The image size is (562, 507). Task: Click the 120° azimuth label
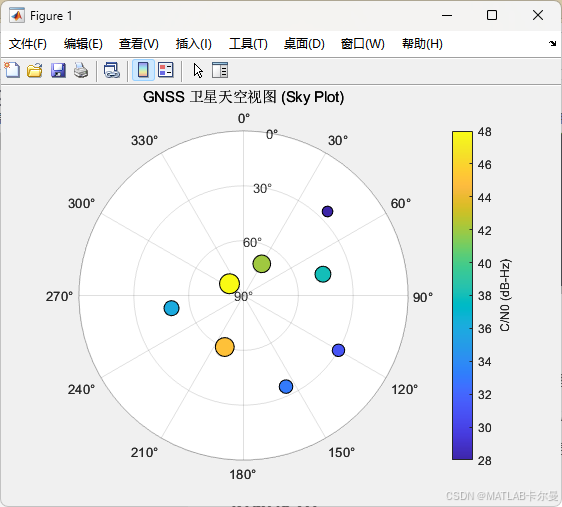(405, 389)
